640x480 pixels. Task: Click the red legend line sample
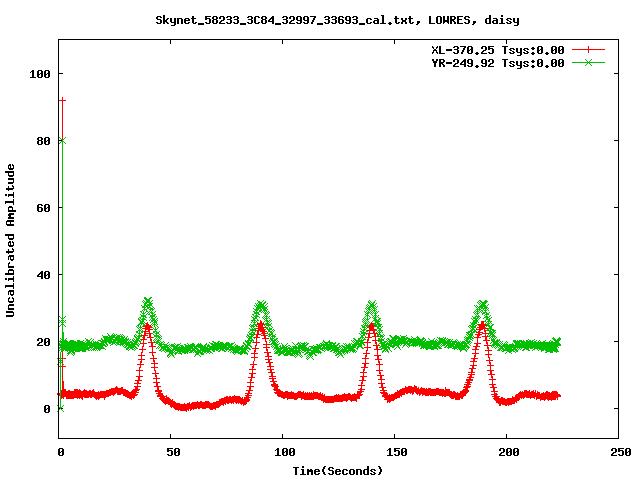[x=588, y=50]
